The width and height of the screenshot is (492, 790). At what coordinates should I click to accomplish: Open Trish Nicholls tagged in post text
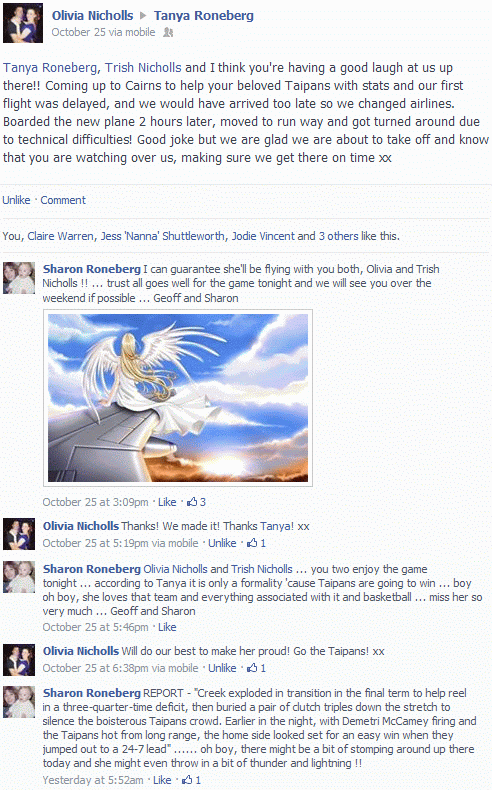tap(143, 68)
